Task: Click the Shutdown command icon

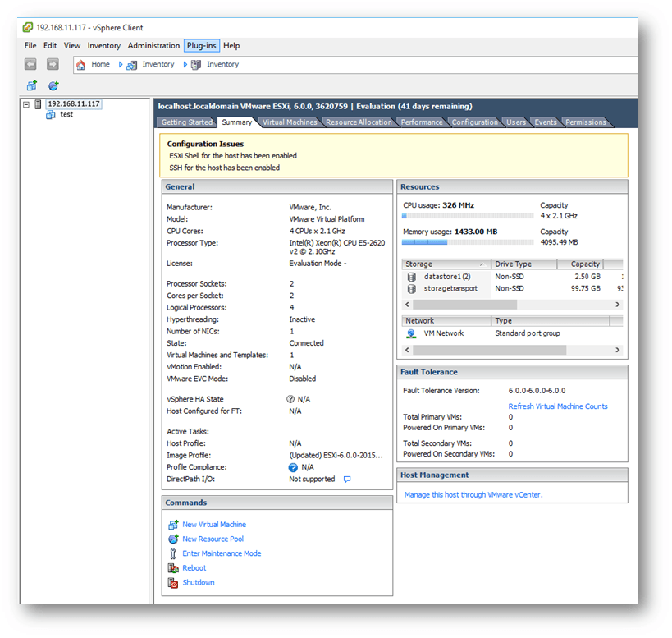Action: [173, 583]
